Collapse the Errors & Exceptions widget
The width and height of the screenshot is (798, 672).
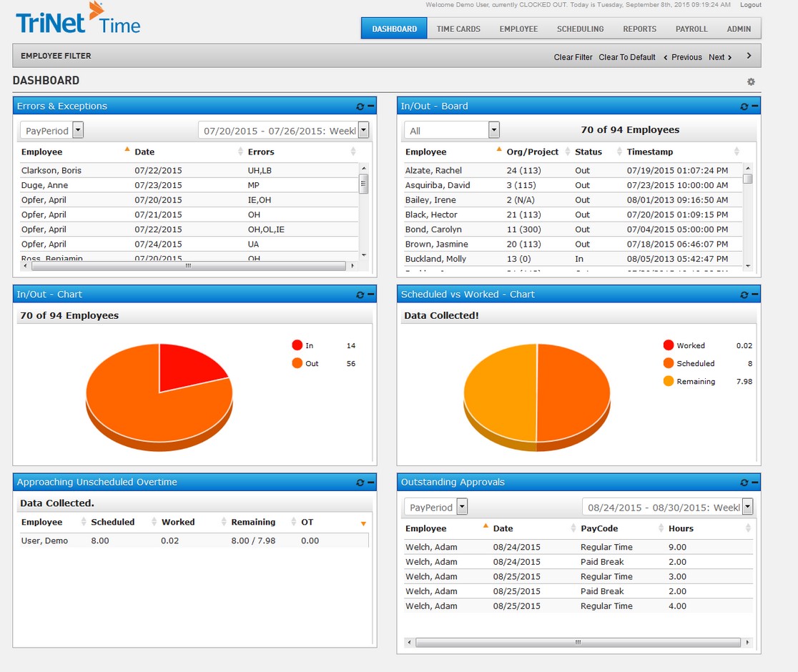[x=370, y=106]
